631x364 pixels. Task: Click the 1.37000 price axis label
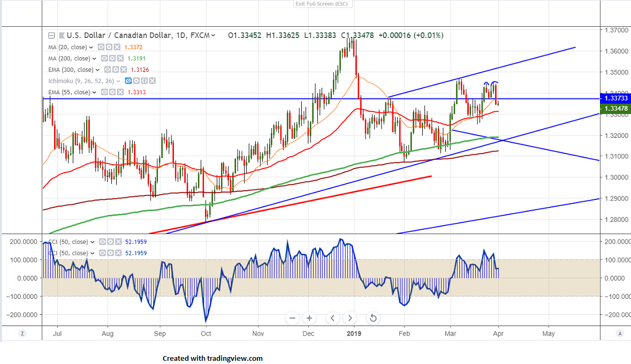click(617, 30)
